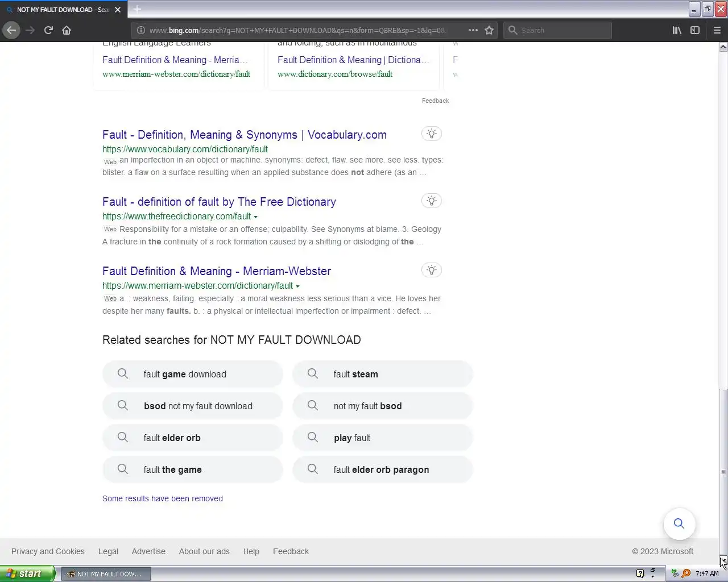Close the NOT MY FAULT DOWNLOAD tab

tap(118, 10)
